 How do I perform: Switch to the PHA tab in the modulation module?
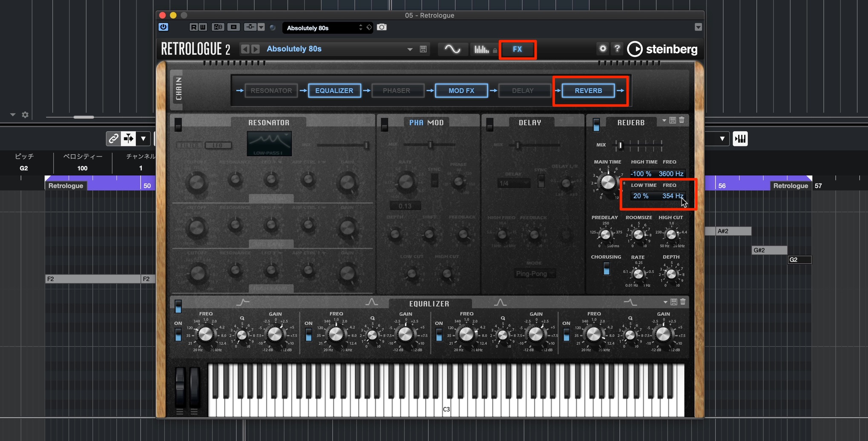tap(416, 123)
